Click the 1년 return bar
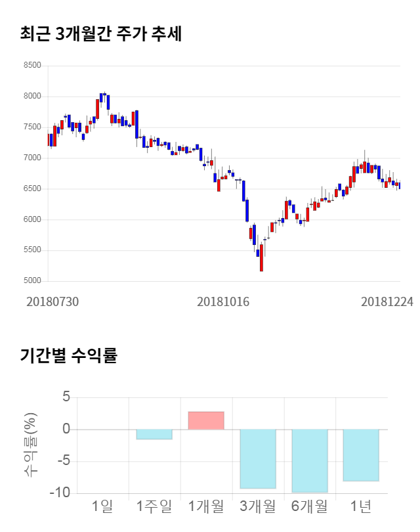 point(361,455)
